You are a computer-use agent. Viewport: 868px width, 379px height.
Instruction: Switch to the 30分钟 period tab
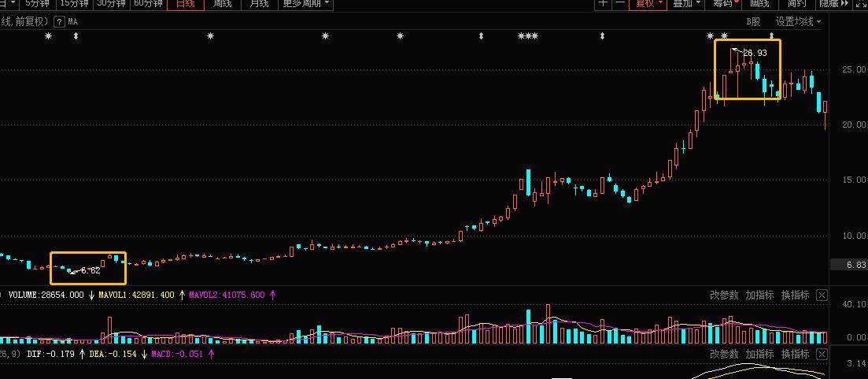[x=111, y=3]
